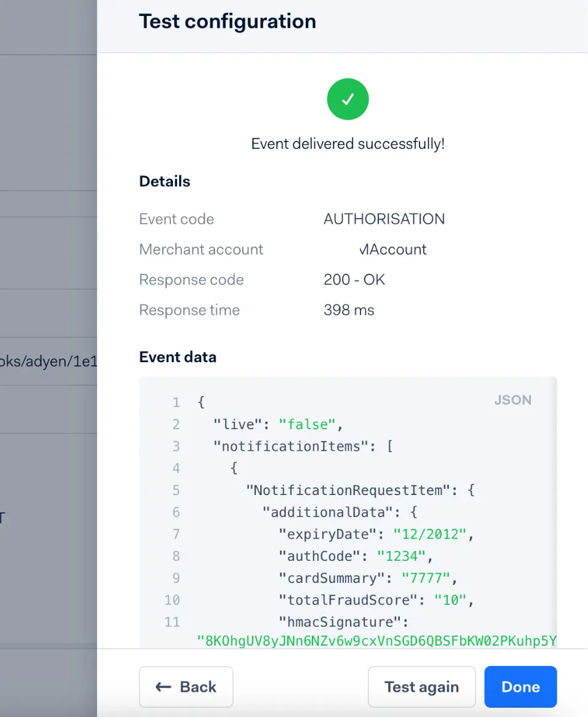588x717 pixels.
Task: Click the "Response time" label
Action: point(189,310)
